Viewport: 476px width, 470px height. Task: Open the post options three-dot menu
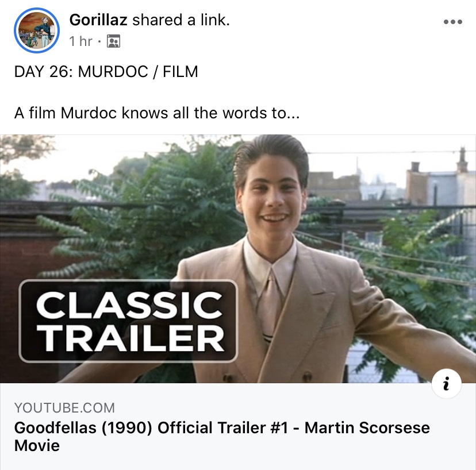pos(452,22)
